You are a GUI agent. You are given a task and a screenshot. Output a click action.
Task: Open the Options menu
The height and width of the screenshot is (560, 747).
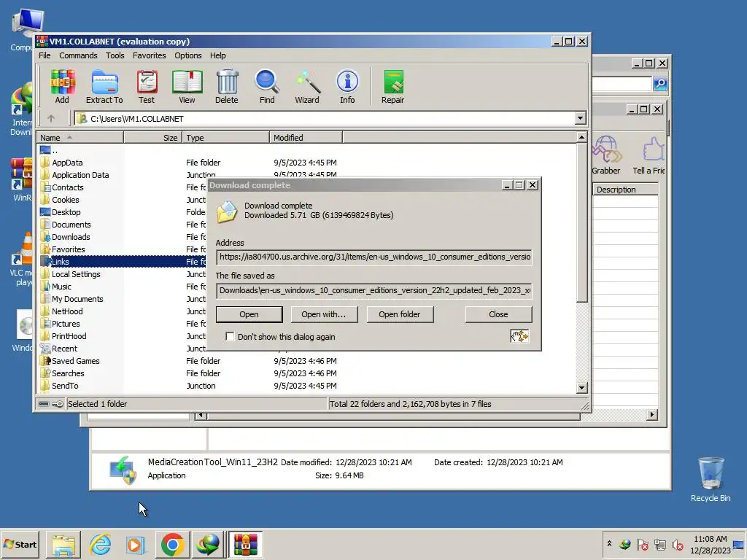tap(187, 55)
